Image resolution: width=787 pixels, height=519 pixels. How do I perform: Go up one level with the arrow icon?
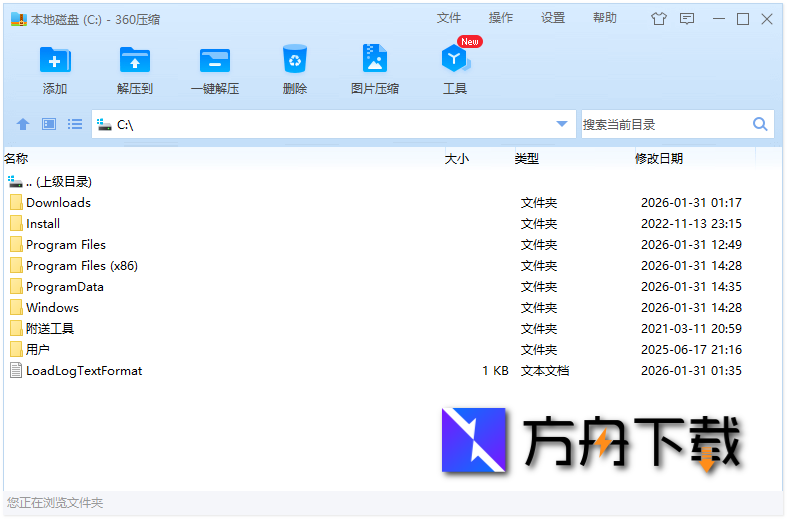tap(23, 124)
